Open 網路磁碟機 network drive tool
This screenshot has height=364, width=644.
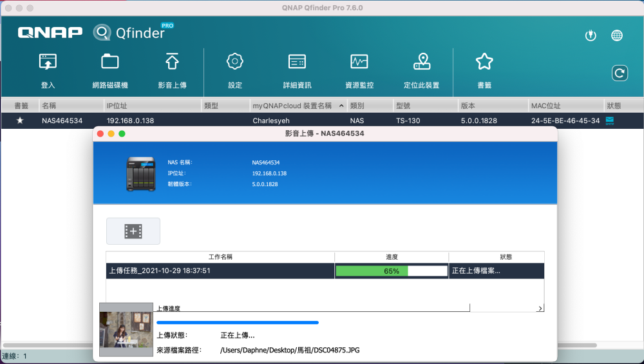point(110,62)
